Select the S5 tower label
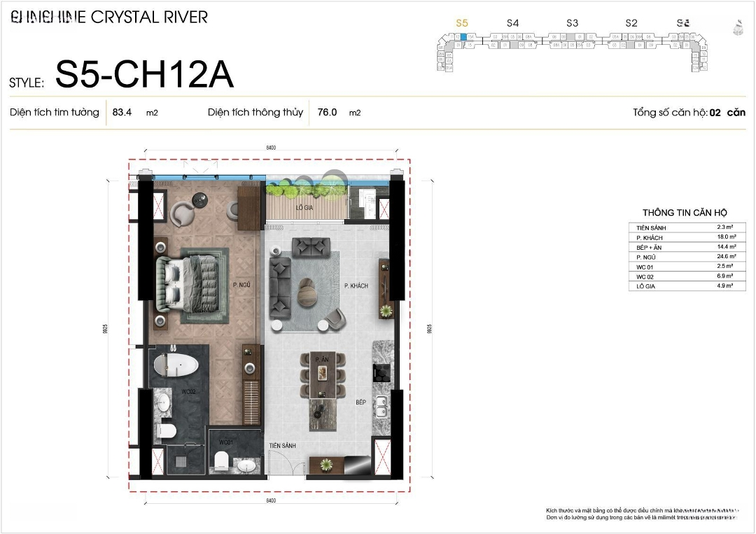Viewport: 756px width, 534px height. (461, 23)
